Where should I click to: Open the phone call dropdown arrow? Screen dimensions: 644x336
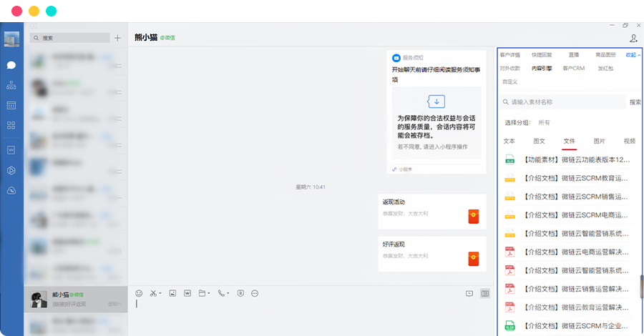(x=229, y=293)
